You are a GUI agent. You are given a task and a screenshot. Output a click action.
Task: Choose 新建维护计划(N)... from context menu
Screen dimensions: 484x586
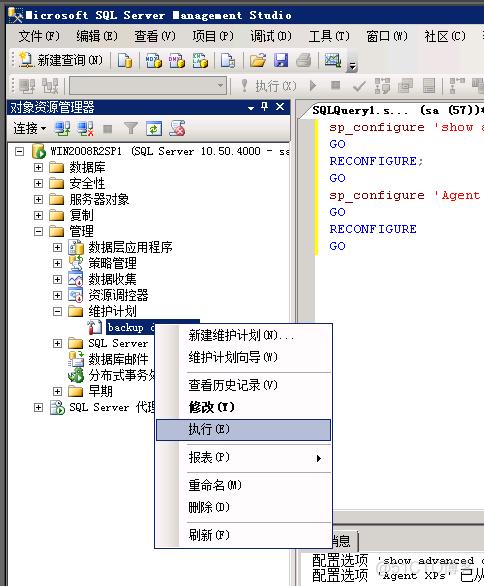[243, 336]
